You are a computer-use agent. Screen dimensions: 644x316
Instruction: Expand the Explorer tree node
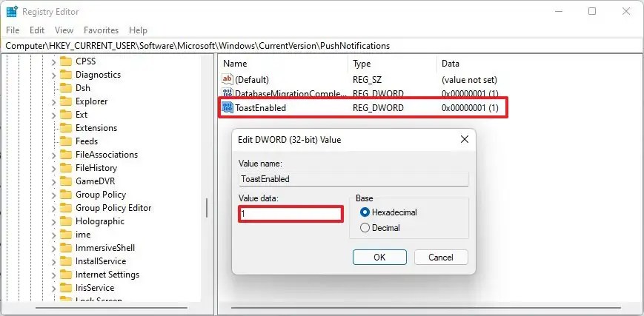[53, 102]
